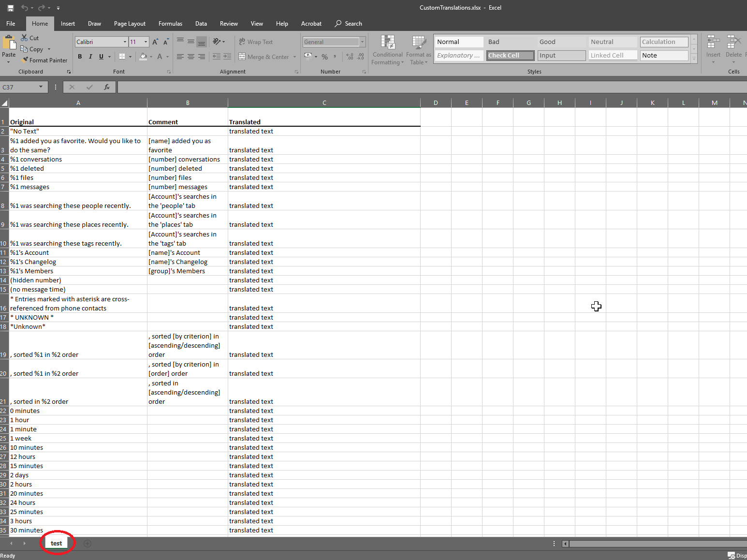Toggle Bold formatting
This screenshot has width=747, height=560.
pyautogui.click(x=80, y=57)
